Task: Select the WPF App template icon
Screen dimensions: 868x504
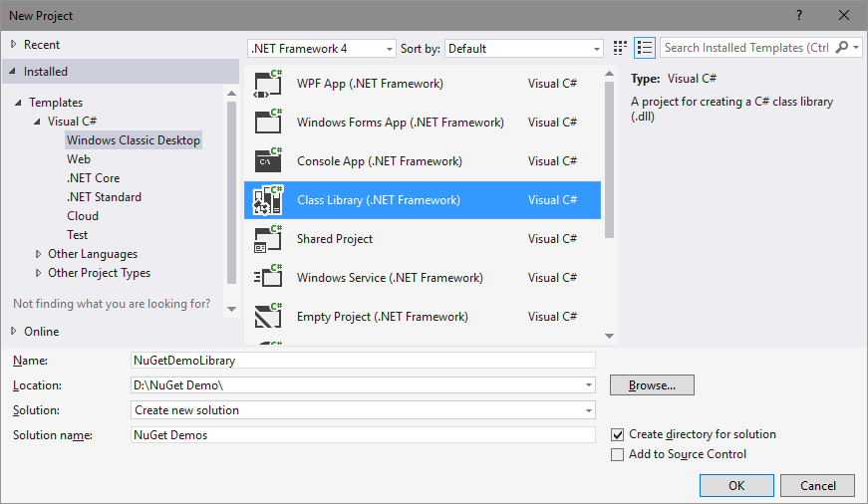Action: [x=268, y=84]
